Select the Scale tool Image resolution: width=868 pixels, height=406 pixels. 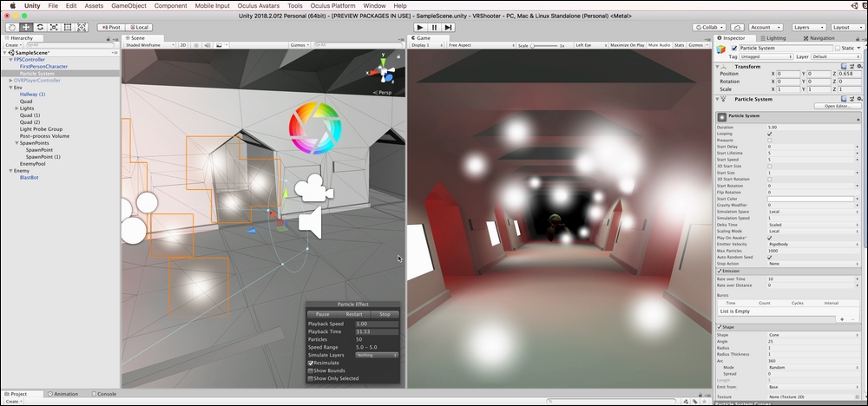pos(54,27)
